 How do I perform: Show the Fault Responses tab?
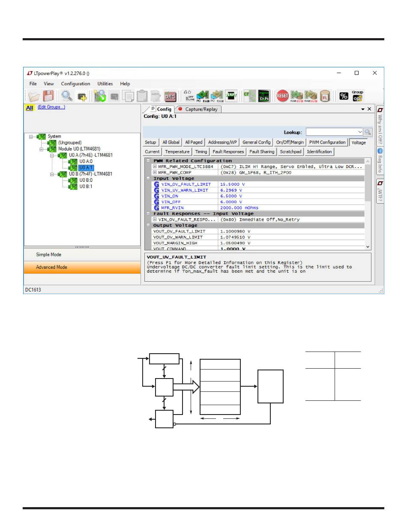[228, 152]
